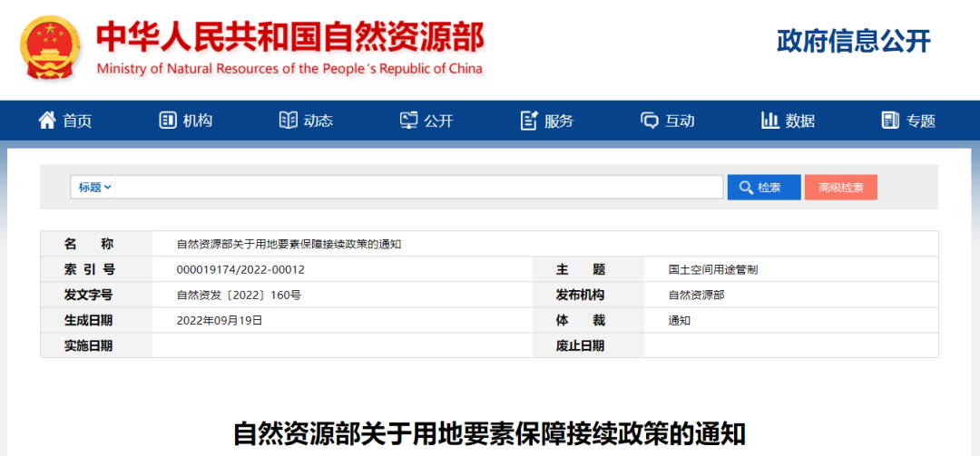Click inside the search text field

pyautogui.click(x=417, y=188)
